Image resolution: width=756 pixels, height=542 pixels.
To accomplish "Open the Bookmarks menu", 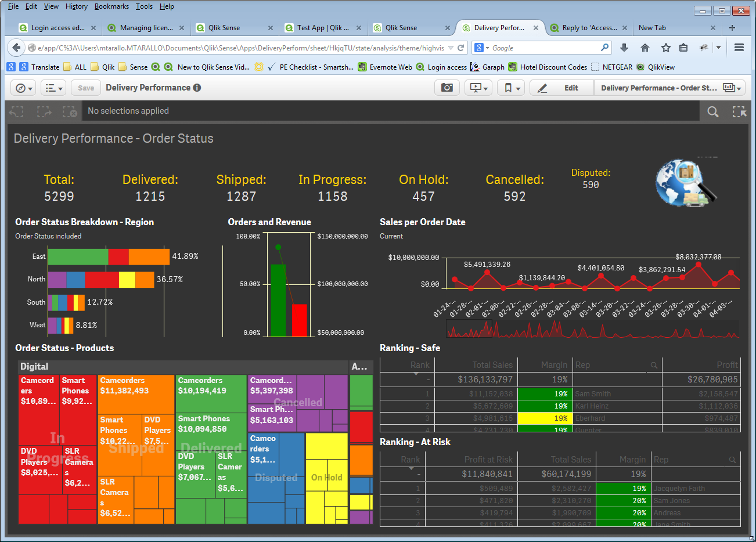I will [x=111, y=6].
